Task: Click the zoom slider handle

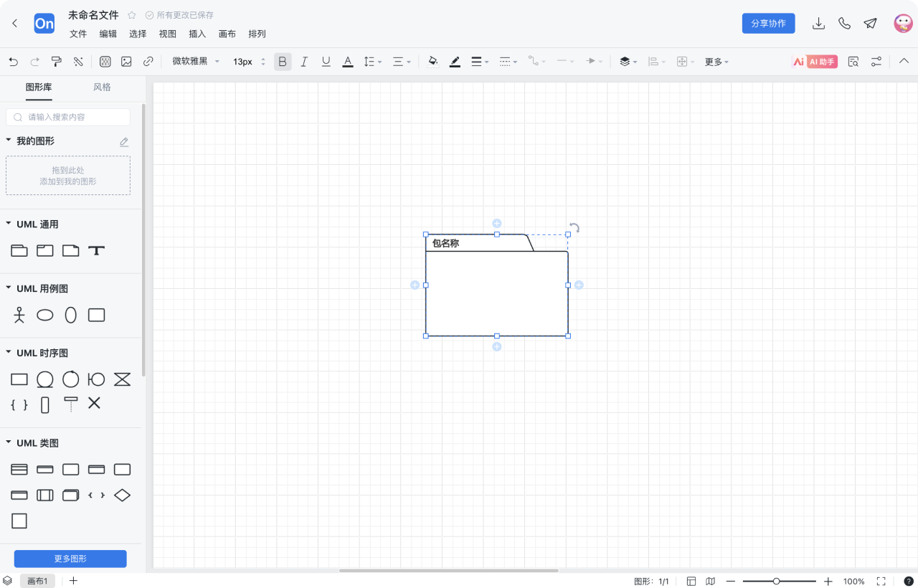Action: click(x=776, y=582)
